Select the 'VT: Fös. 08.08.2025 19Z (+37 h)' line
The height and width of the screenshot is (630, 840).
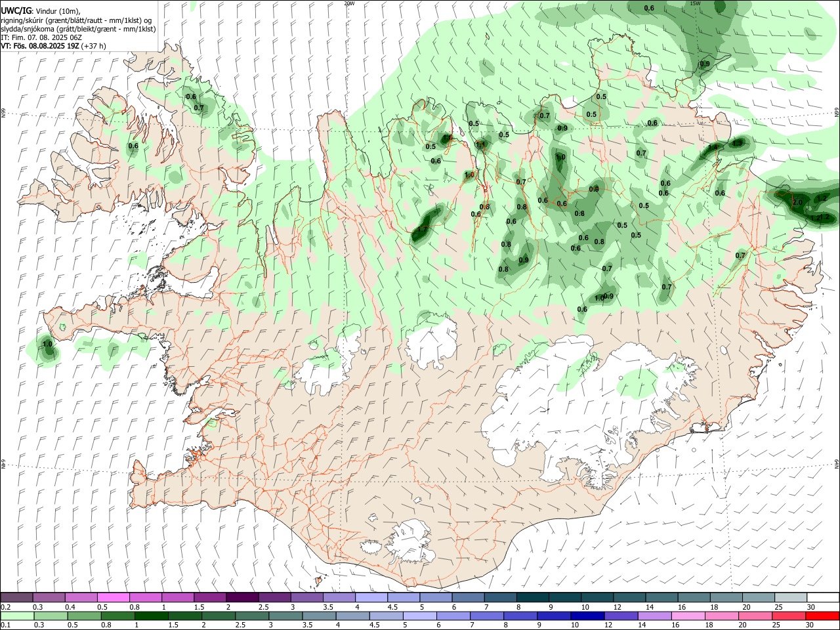[54, 47]
